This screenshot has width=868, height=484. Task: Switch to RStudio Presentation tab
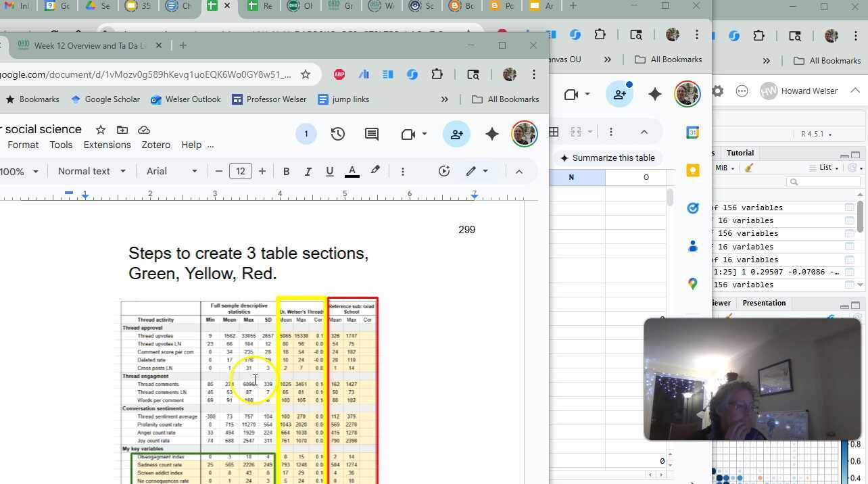tap(764, 303)
